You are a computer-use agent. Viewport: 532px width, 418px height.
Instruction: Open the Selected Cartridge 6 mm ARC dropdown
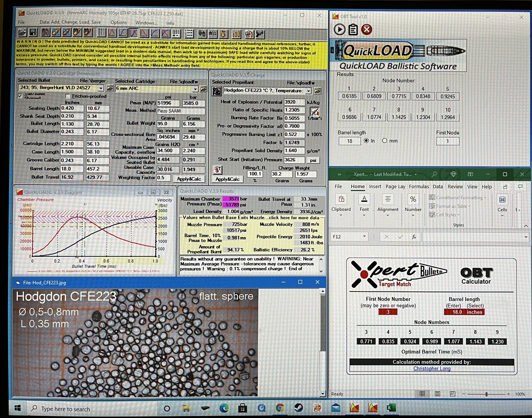pyautogui.click(x=195, y=89)
